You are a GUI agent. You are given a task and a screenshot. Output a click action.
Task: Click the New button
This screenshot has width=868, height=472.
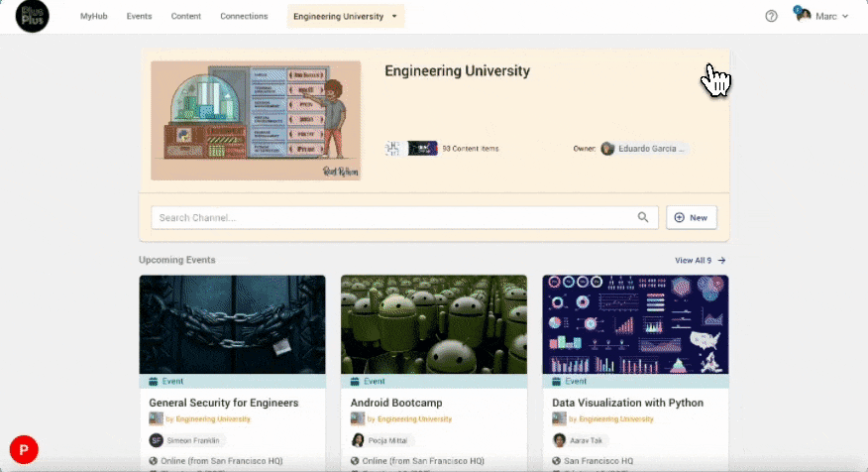tap(692, 218)
